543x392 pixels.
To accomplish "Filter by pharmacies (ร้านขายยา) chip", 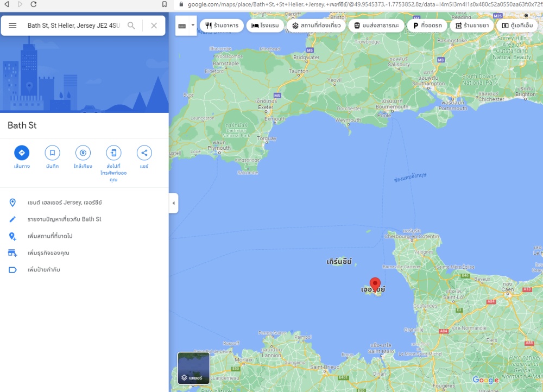I will (x=472, y=26).
